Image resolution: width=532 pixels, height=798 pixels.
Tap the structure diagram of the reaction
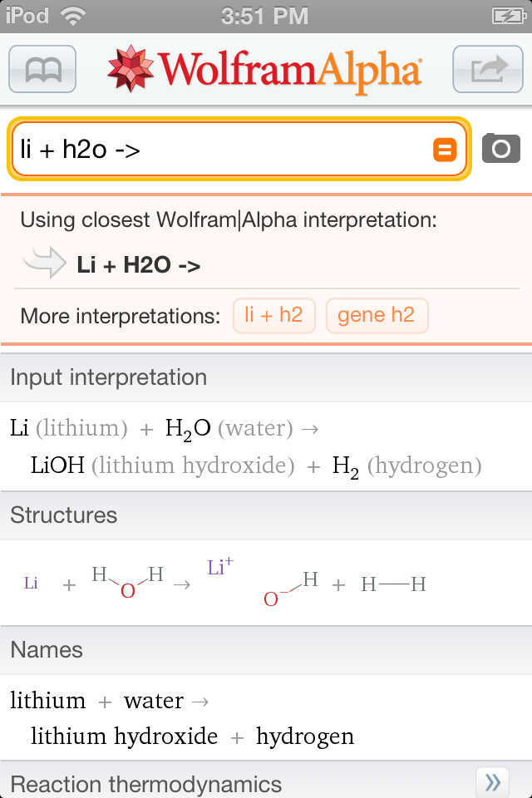click(x=225, y=582)
